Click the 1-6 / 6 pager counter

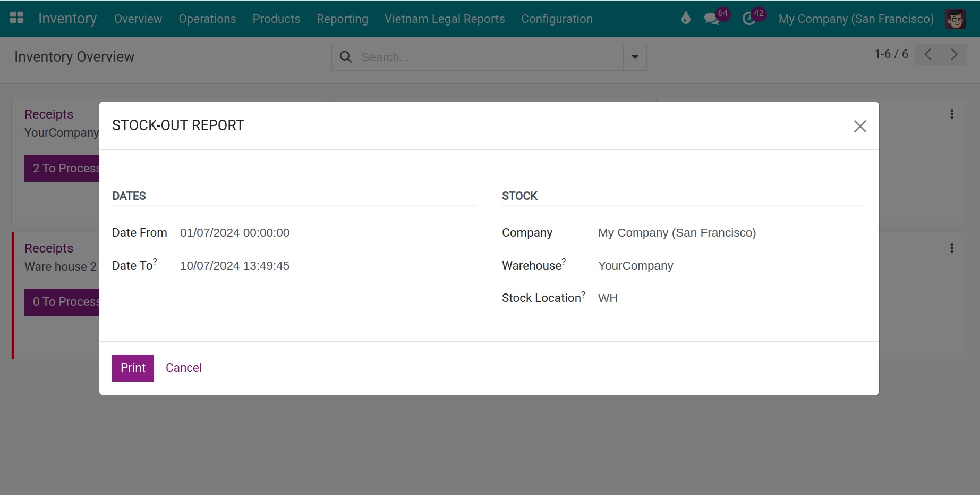891,54
